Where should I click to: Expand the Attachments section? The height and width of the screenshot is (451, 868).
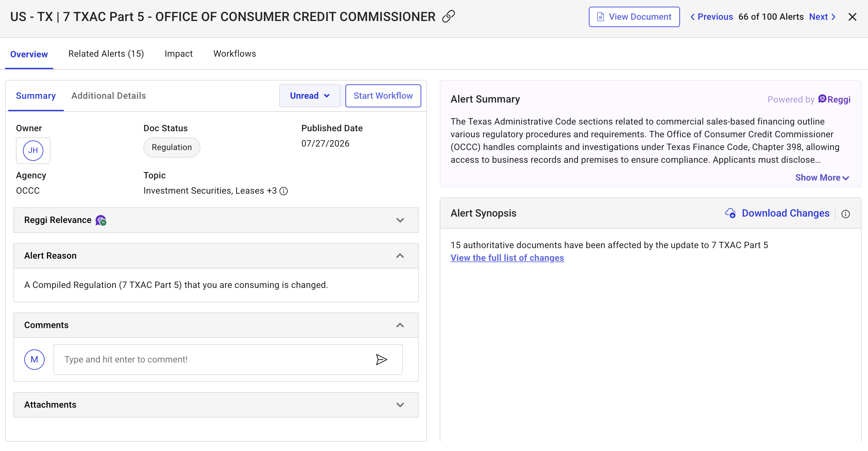(216, 404)
